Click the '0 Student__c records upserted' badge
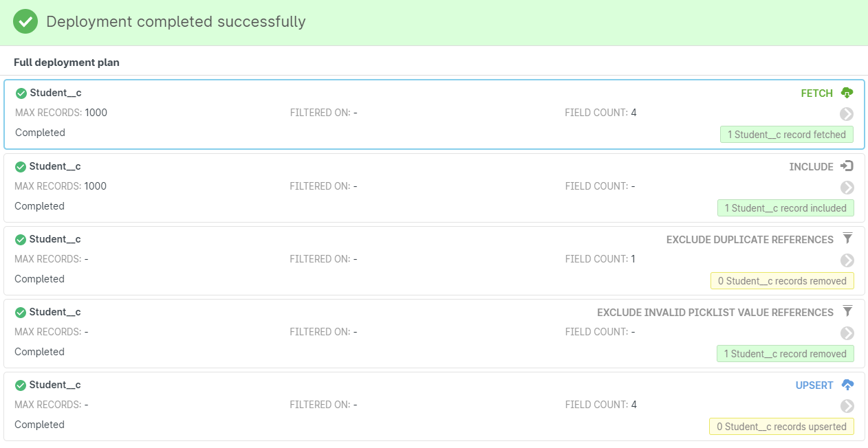The height and width of the screenshot is (448, 868). click(x=781, y=427)
